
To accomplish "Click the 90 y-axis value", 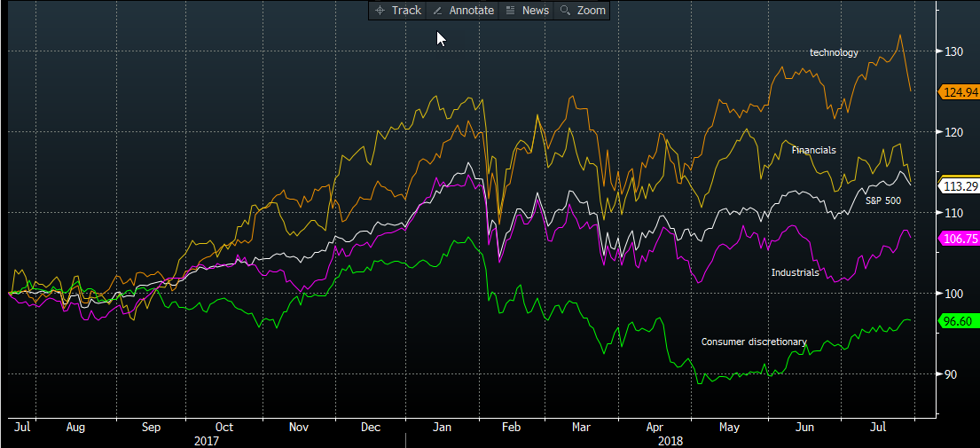I will (950, 373).
